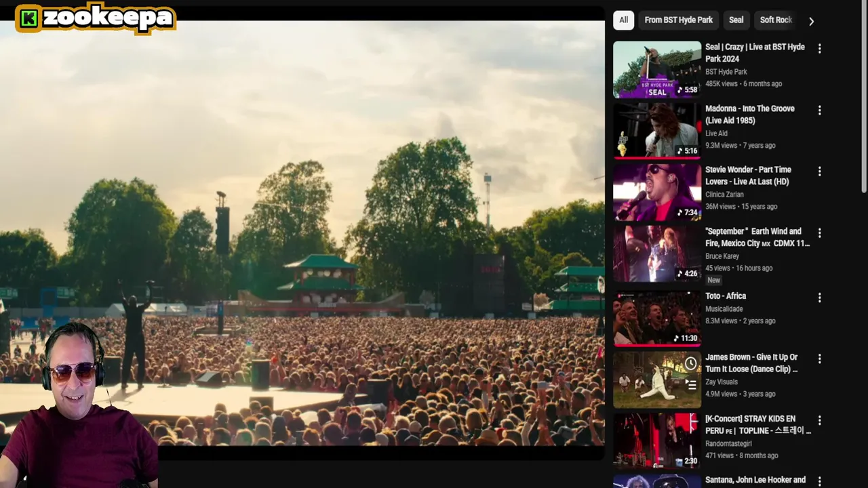Add James Brown video to queue via playlist icon
Viewport: 868px width, 488px height.
click(x=690, y=384)
